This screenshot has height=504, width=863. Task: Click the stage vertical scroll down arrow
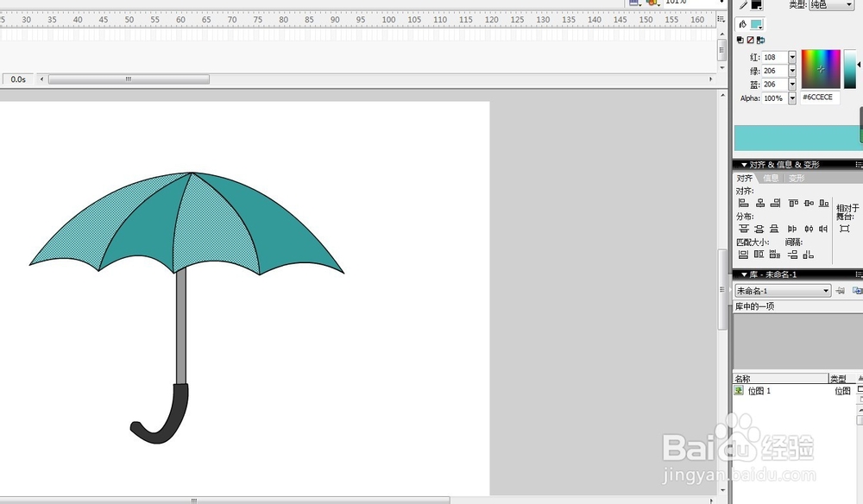(x=722, y=490)
